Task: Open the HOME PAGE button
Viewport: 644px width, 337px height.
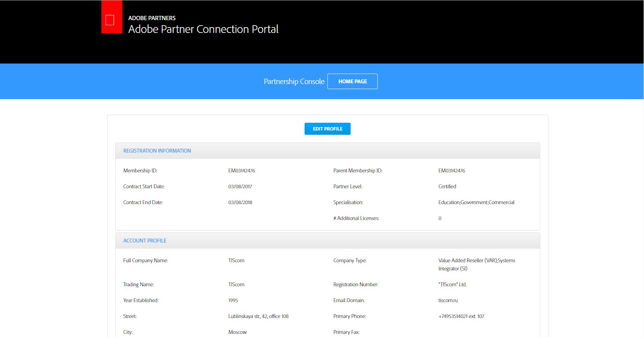Action: point(353,81)
